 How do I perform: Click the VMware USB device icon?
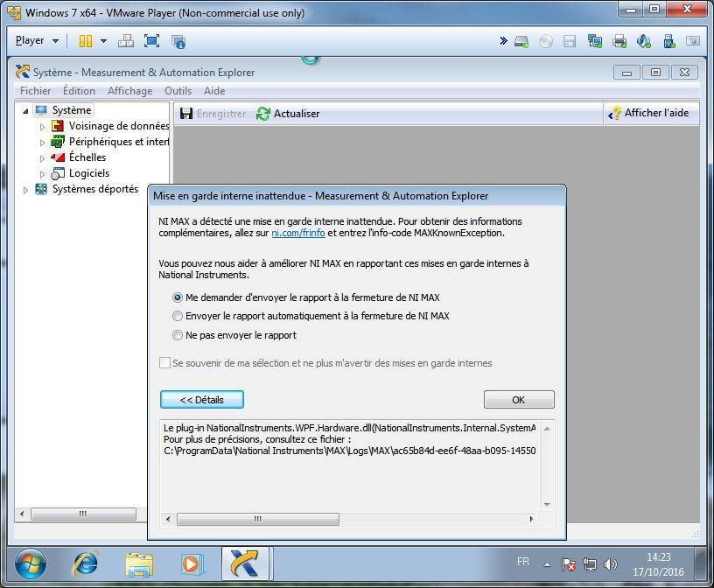668,41
